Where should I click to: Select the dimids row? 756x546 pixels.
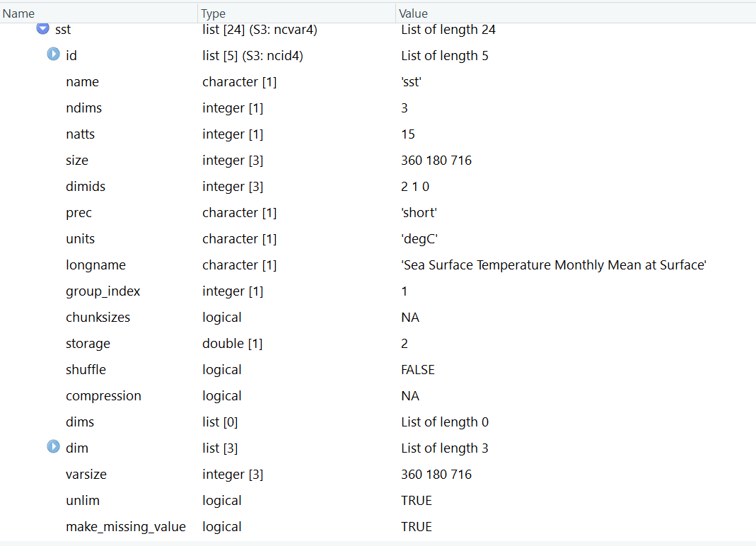coord(86,187)
